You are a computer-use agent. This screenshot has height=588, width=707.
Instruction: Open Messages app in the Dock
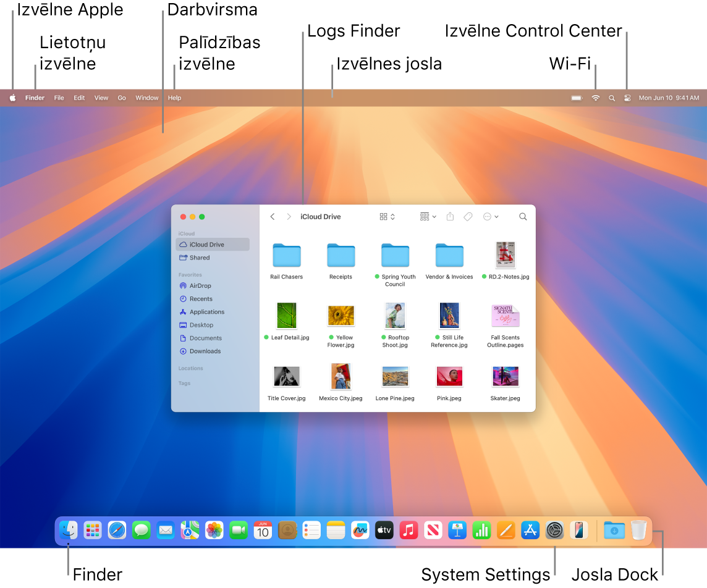pyautogui.click(x=142, y=531)
